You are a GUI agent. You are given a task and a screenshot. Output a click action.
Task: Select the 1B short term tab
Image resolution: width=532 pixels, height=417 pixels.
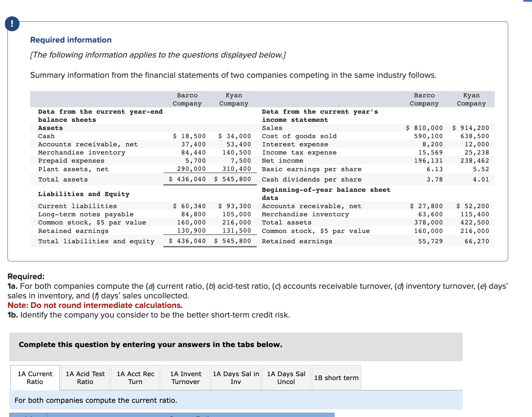tap(336, 378)
